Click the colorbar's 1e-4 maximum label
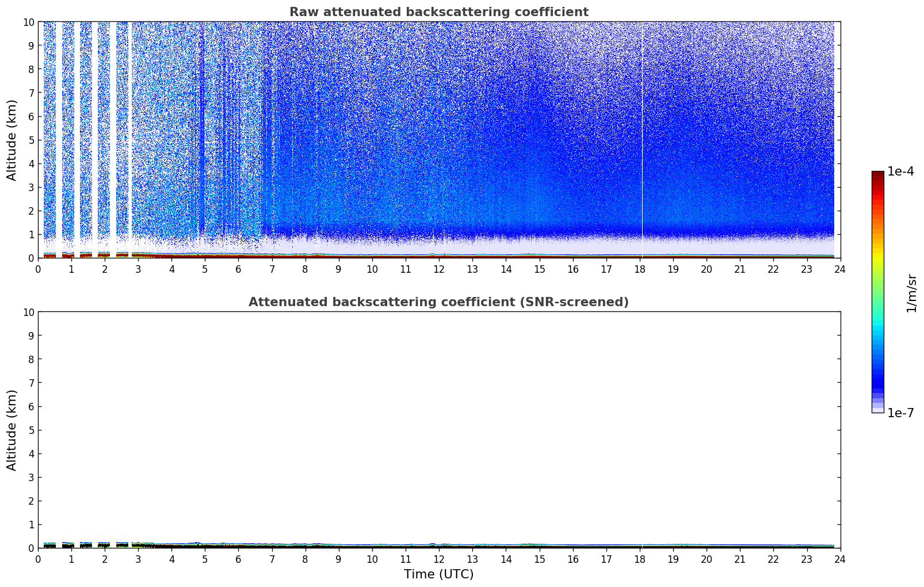This screenshot has height=587, width=924. (900, 171)
